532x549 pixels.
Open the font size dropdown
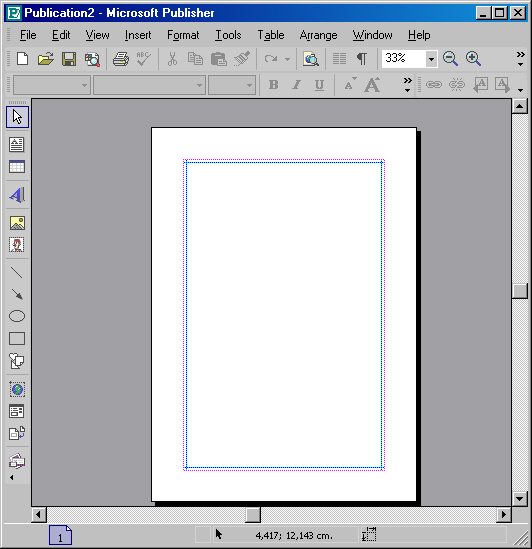(x=232, y=85)
